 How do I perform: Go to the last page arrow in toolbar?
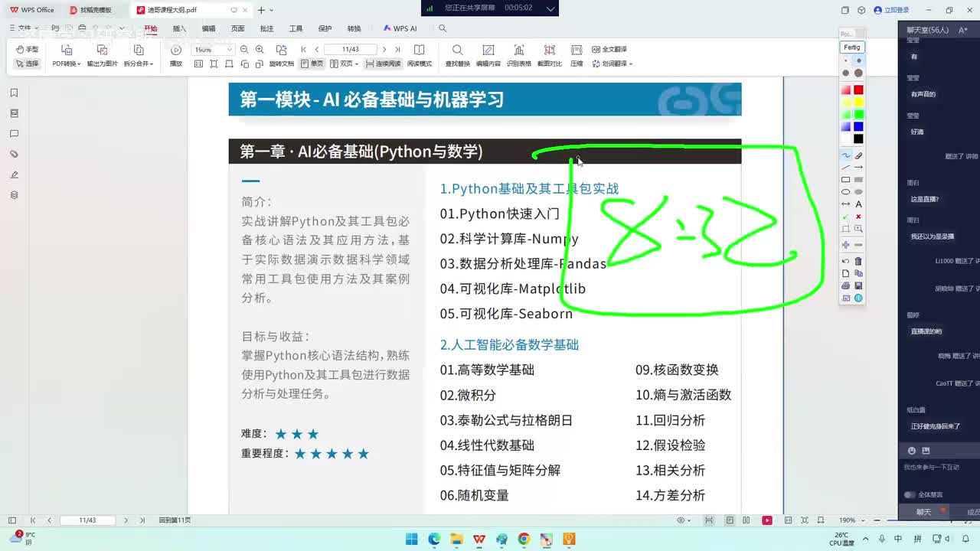(x=397, y=49)
